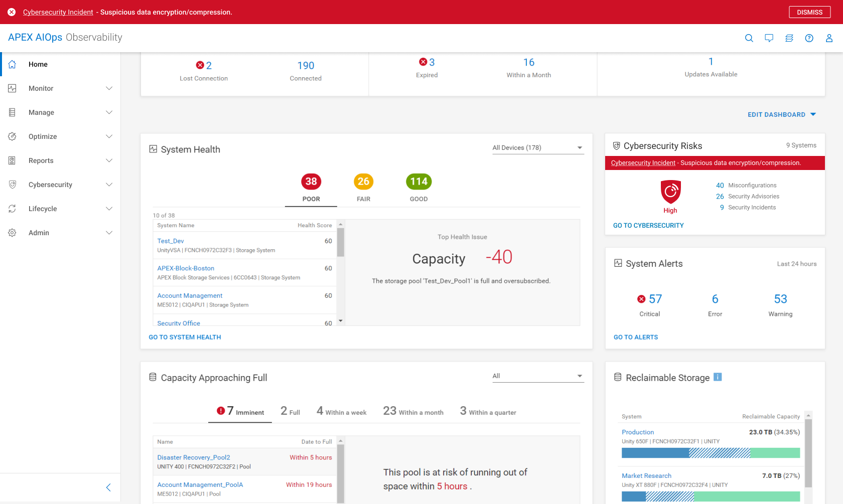Viewport: 843px width, 504px height.
Task: Click the Critical alerts red error icon
Action: click(x=641, y=299)
